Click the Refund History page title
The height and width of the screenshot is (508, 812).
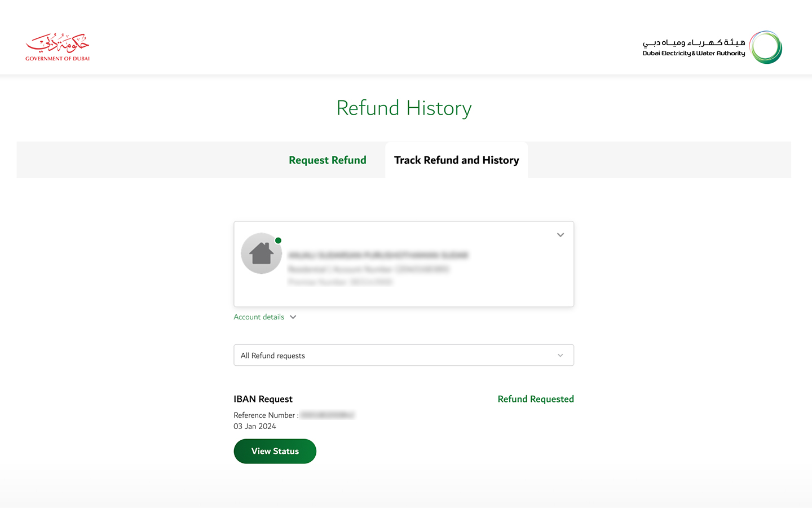click(x=404, y=107)
